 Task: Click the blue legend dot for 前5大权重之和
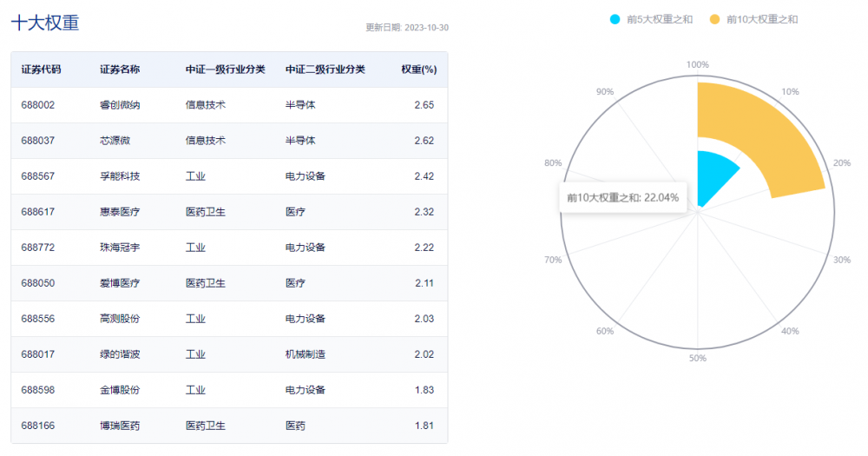tap(615, 19)
